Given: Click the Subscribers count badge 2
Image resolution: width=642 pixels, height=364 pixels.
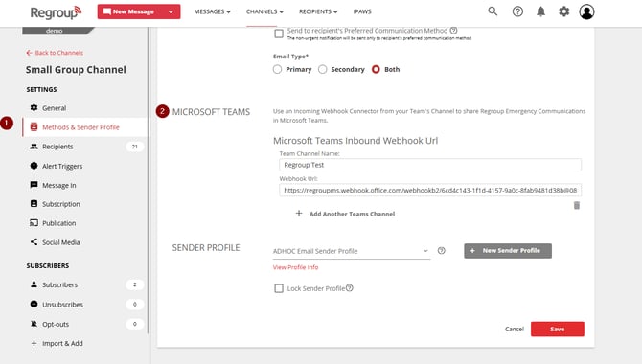Looking at the screenshot, I should click(135, 284).
